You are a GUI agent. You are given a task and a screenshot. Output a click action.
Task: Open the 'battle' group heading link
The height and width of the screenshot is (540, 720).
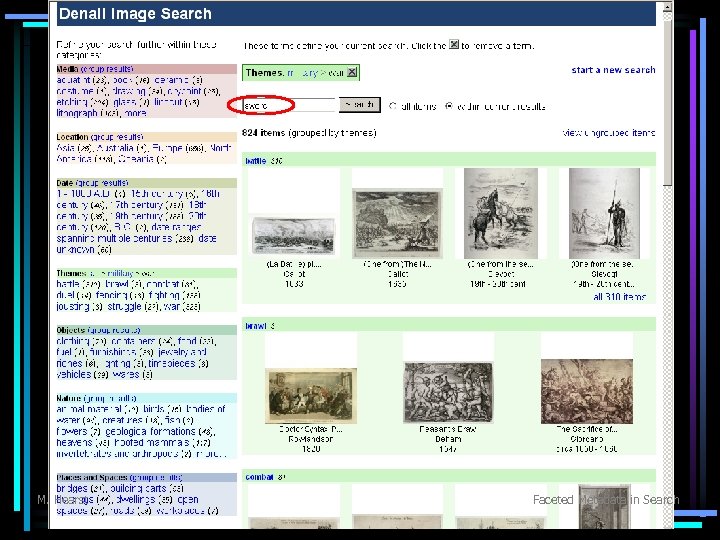point(255,161)
